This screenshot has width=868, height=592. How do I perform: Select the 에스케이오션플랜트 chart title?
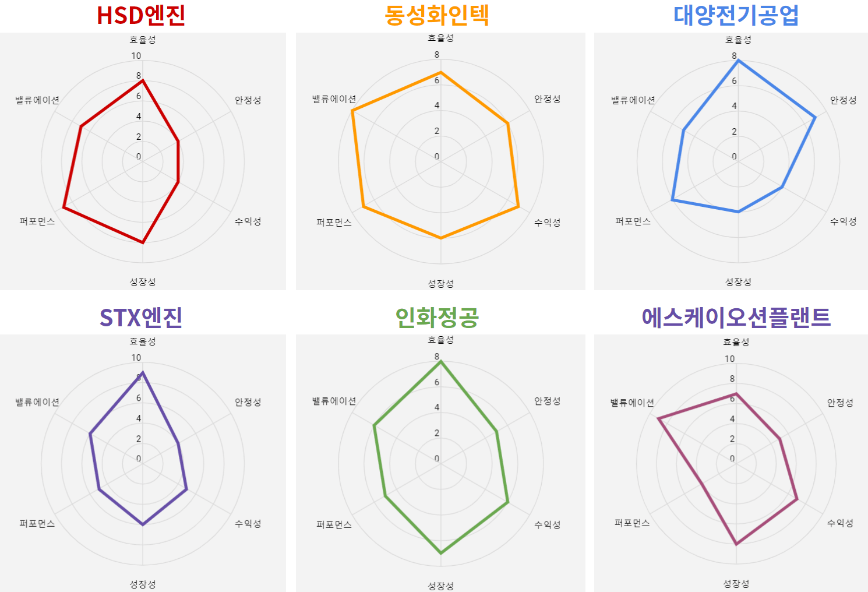coord(736,318)
